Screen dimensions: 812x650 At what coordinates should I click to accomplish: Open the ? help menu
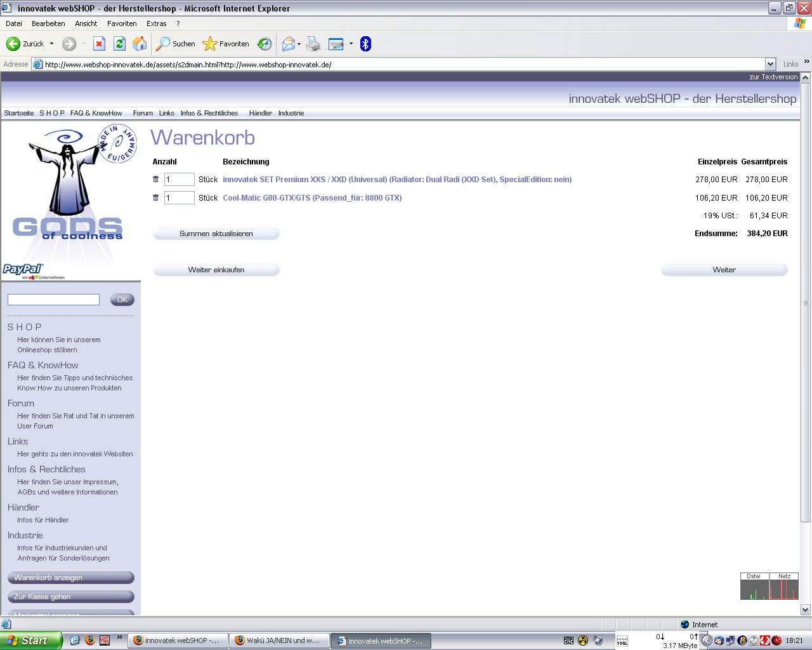coord(178,23)
